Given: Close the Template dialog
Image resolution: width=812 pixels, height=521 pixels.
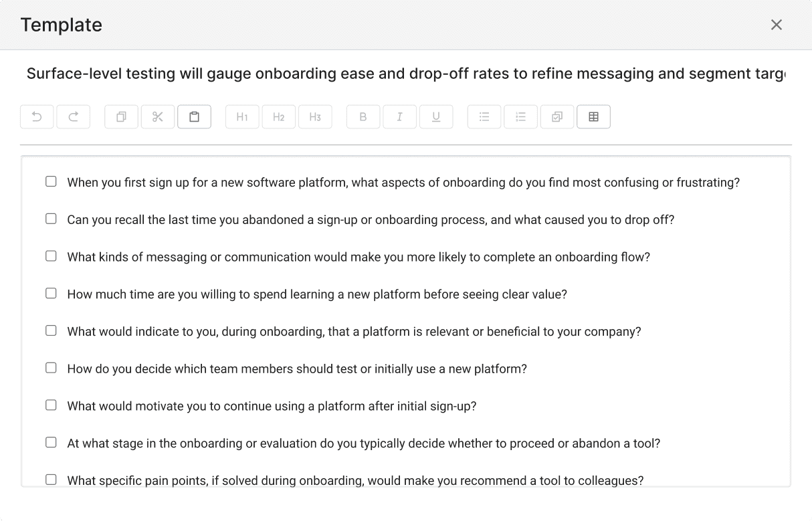Looking at the screenshot, I should [777, 25].
